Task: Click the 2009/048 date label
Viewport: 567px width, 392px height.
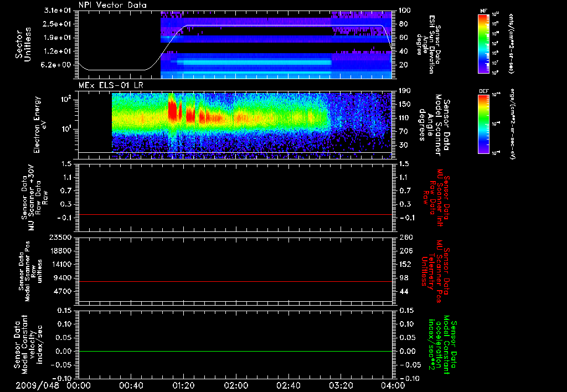Action: 37,385
